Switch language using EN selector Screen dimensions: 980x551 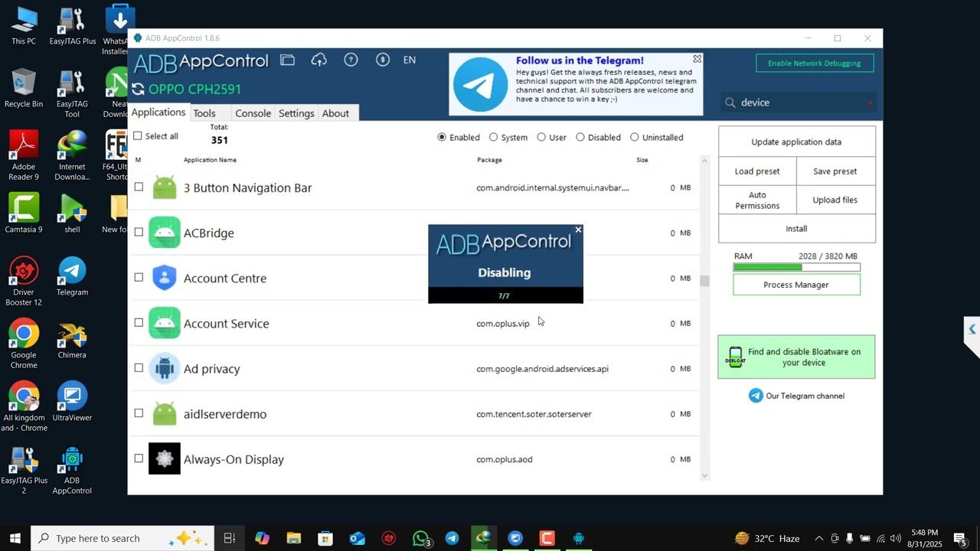click(x=410, y=60)
